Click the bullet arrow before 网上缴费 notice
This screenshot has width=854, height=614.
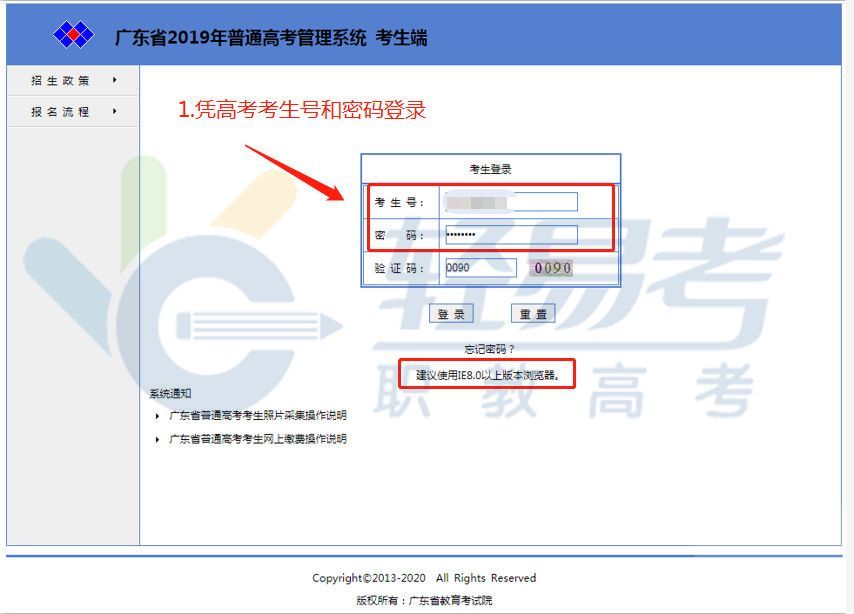click(157, 439)
